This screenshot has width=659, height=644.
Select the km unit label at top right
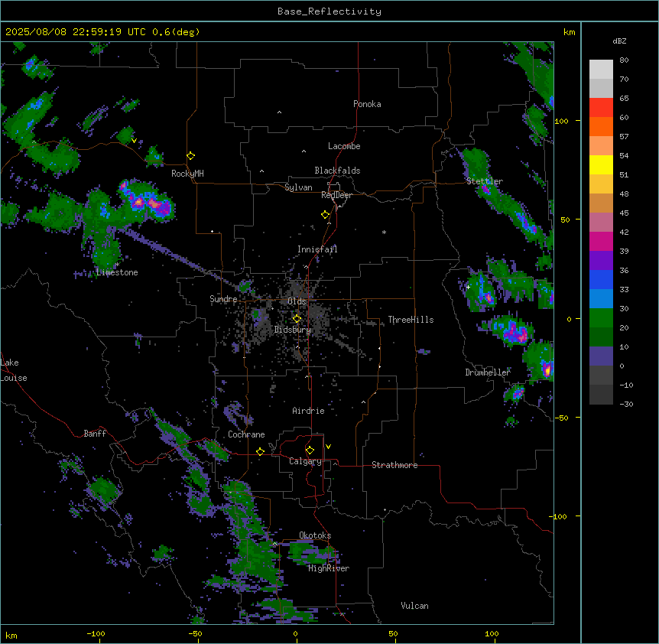coord(569,32)
